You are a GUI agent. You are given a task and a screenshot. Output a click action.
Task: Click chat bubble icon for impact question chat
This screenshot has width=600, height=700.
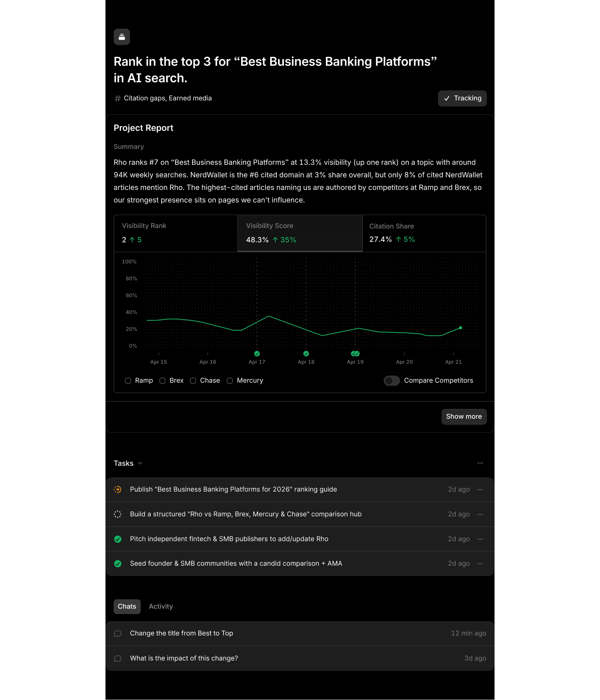(x=118, y=659)
